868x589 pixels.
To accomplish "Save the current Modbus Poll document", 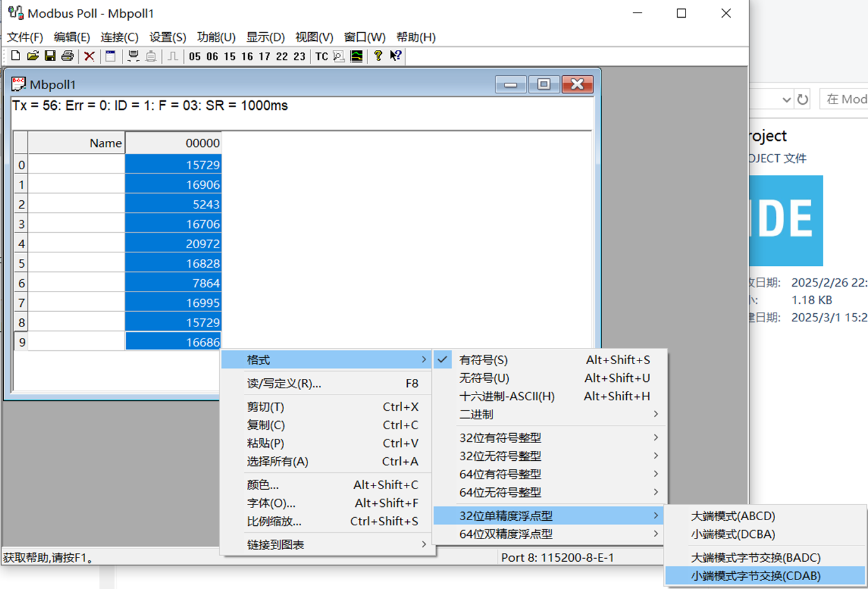I will pos(51,56).
